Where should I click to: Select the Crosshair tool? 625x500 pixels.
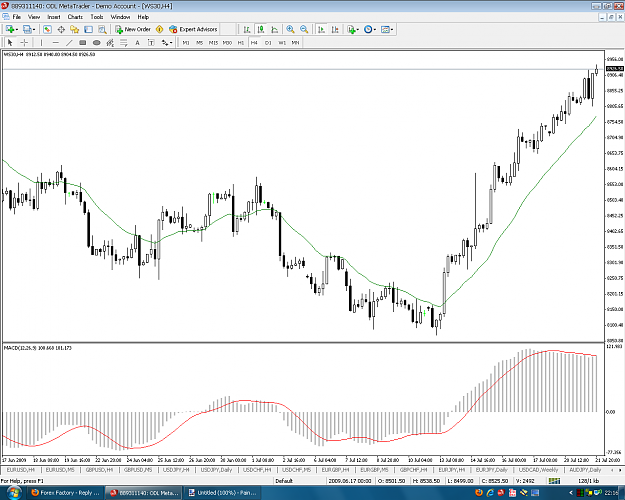click(24, 42)
